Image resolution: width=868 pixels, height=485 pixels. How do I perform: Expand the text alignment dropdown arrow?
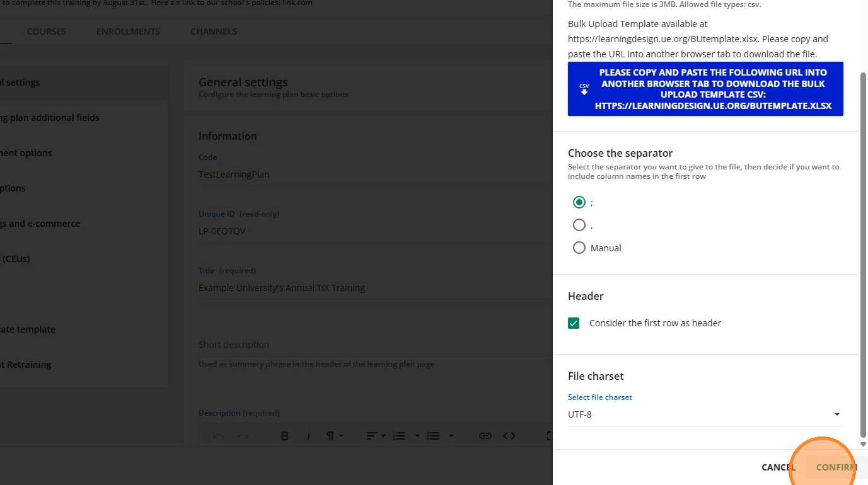click(383, 436)
